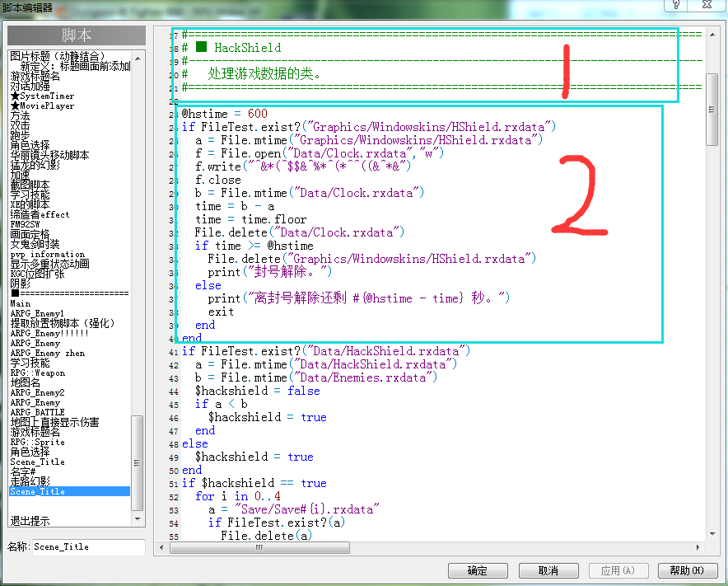Select the 走路幻影 script
Image resolution: width=728 pixels, height=586 pixels.
30,481
